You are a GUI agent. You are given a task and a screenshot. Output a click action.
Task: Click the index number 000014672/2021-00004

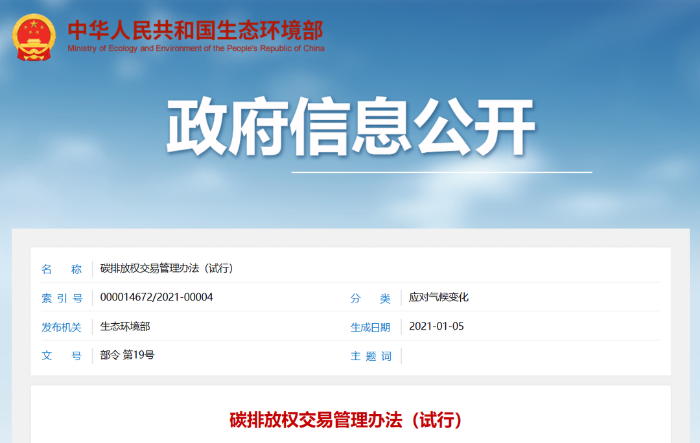pyautogui.click(x=156, y=298)
